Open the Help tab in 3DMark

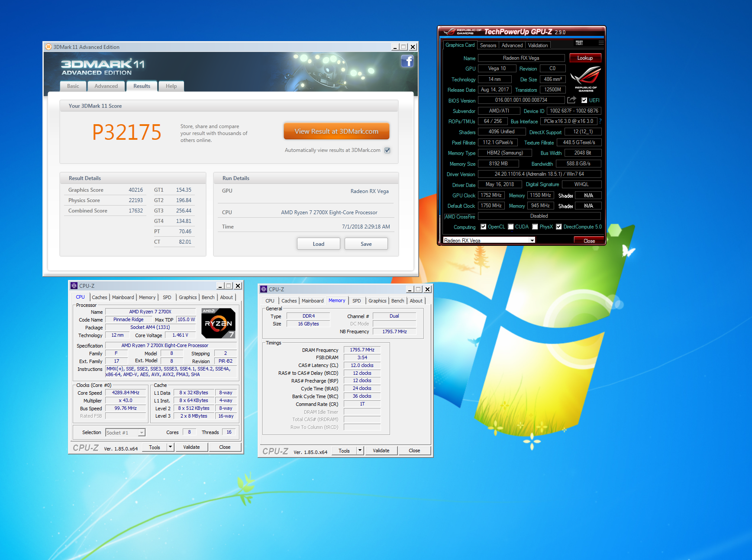(x=171, y=86)
